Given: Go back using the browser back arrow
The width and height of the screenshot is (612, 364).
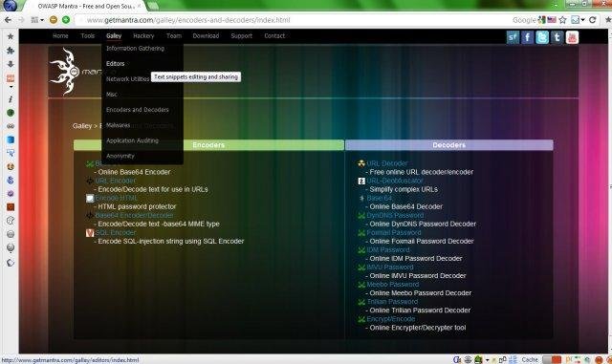Looking at the screenshot, I should tap(8, 19).
